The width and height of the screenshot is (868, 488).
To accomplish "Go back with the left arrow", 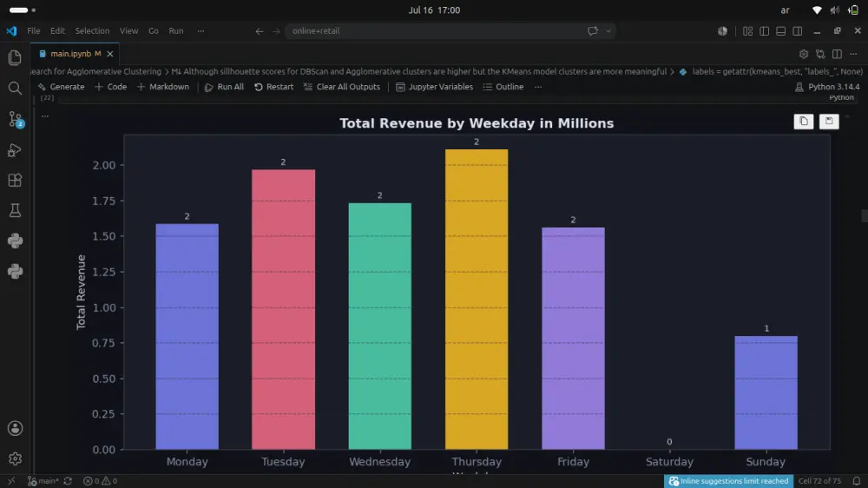I will (259, 31).
